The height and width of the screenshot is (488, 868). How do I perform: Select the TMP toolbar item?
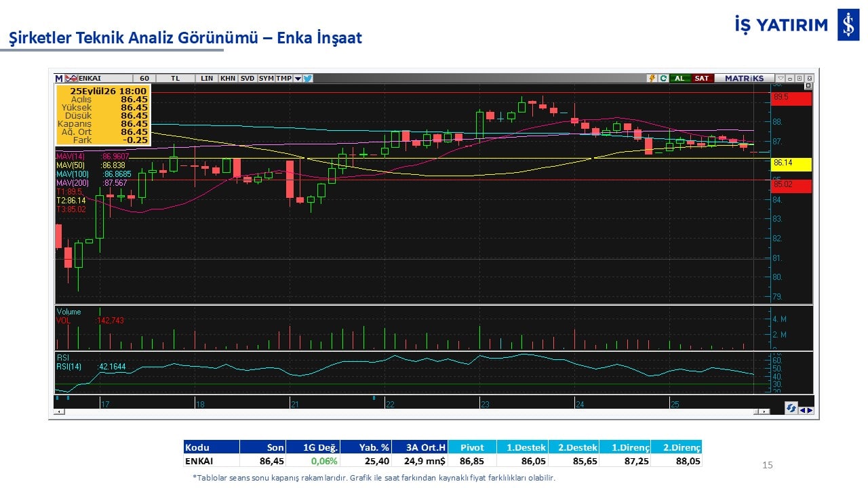(284, 79)
